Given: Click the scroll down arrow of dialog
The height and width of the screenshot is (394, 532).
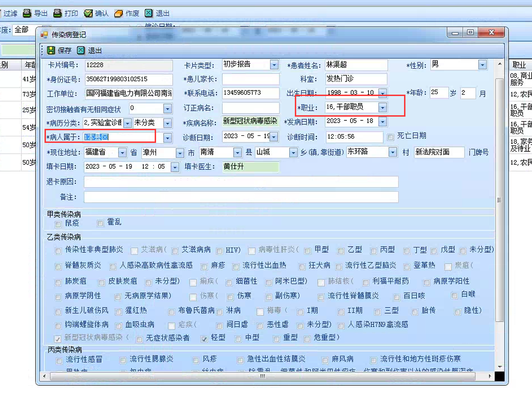Looking at the screenshot, I should (x=500, y=367).
